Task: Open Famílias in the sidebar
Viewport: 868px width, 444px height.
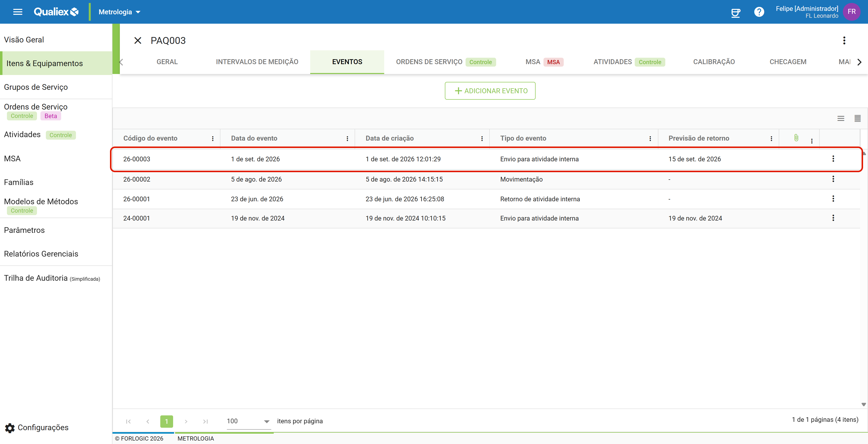Action: click(x=56, y=182)
